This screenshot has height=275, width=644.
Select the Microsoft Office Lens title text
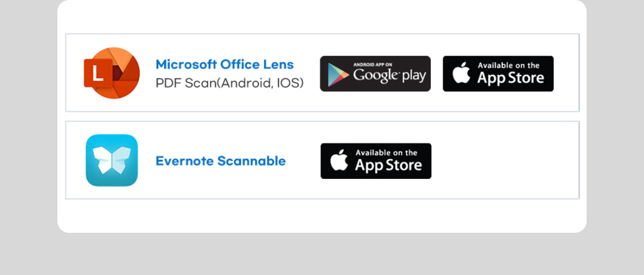tap(225, 64)
